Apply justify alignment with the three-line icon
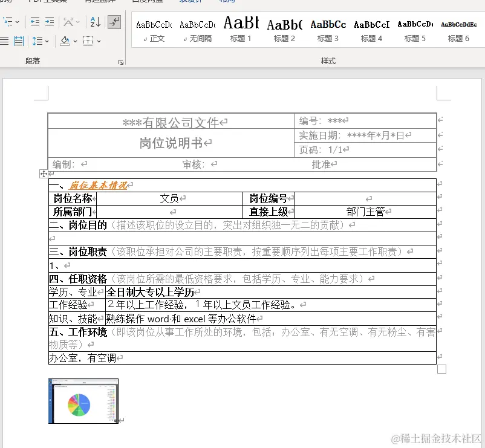This screenshot has width=485, height=448. pos(4,41)
